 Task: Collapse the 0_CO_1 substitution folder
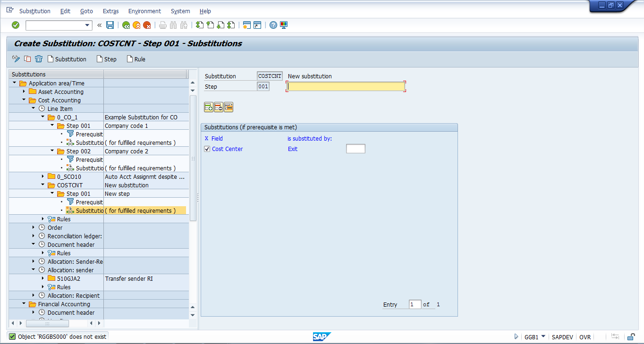click(x=43, y=117)
